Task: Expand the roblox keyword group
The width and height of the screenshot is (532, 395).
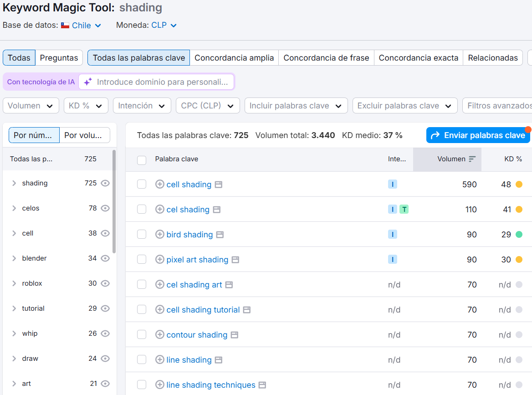Action: (x=14, y=283)
